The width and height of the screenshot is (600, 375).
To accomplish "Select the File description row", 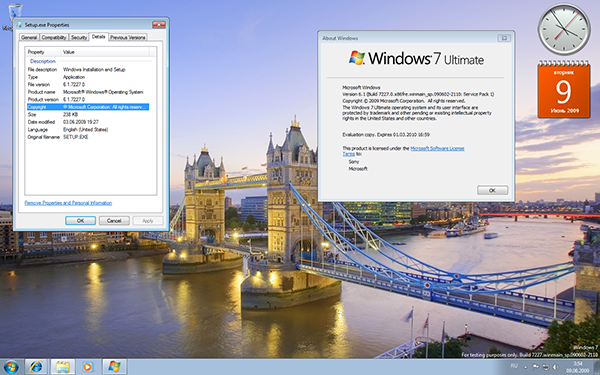I will 88,70.
